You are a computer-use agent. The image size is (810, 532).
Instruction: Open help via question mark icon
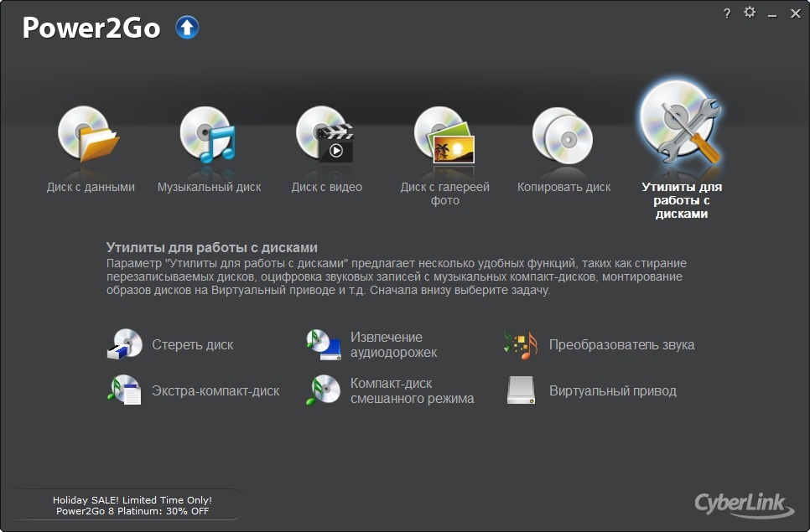(x=727, y=13)
